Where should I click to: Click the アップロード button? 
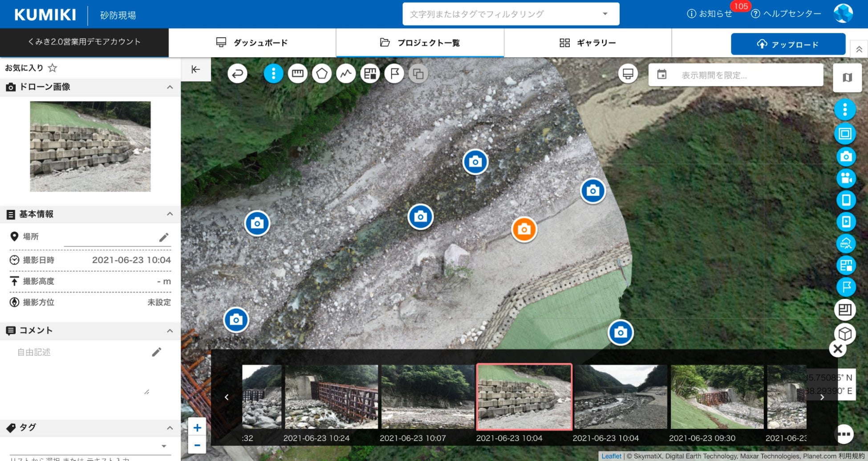tap(788, 44)
